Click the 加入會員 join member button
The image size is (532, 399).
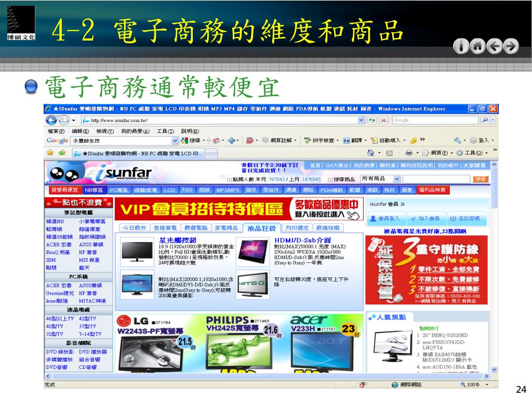coord(426,218)
